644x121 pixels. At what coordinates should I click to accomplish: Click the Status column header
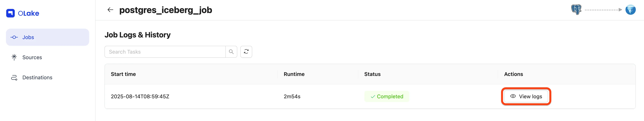(x=372, y=74)
